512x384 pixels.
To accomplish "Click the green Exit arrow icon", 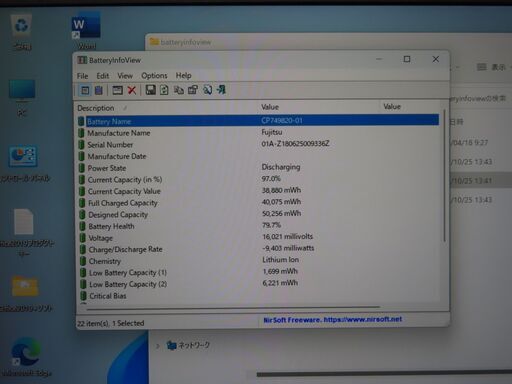I will pos(221,89).
